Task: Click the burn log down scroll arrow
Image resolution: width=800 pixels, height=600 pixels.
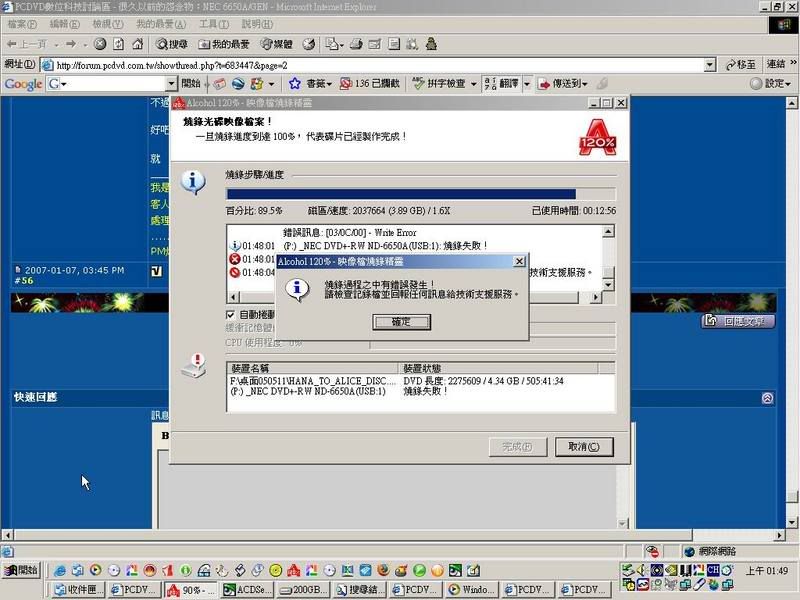Action: [608, 284]
